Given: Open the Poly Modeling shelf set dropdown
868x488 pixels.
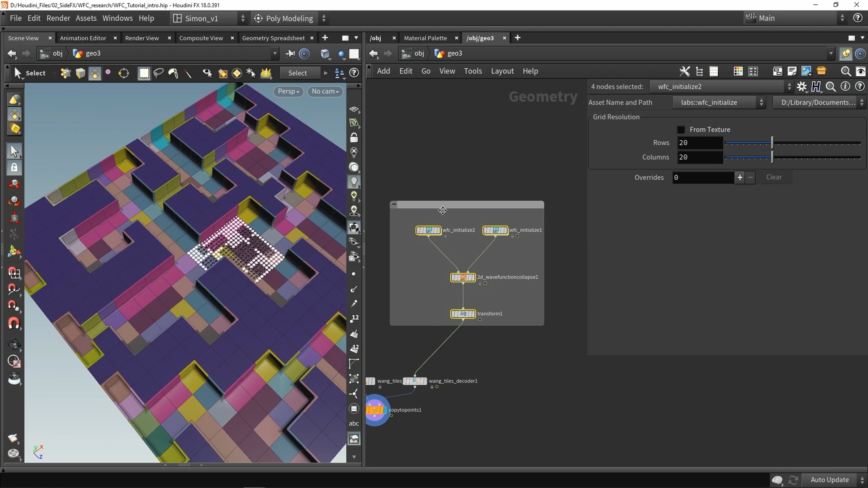Looking at the screenshot, I should point(289,18).
